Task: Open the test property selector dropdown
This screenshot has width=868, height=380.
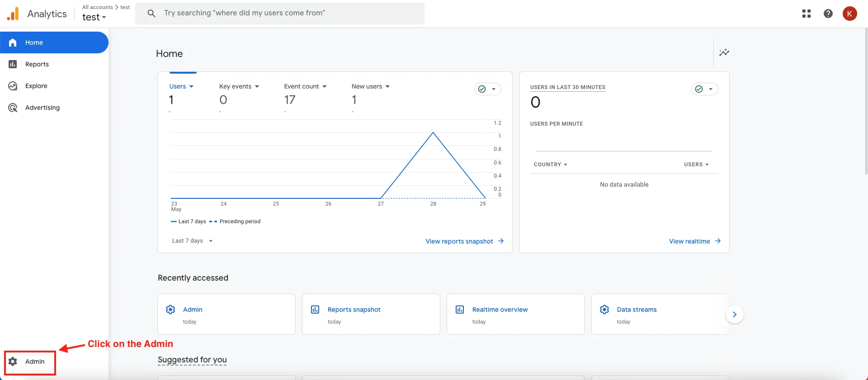Action: (94, 17)
